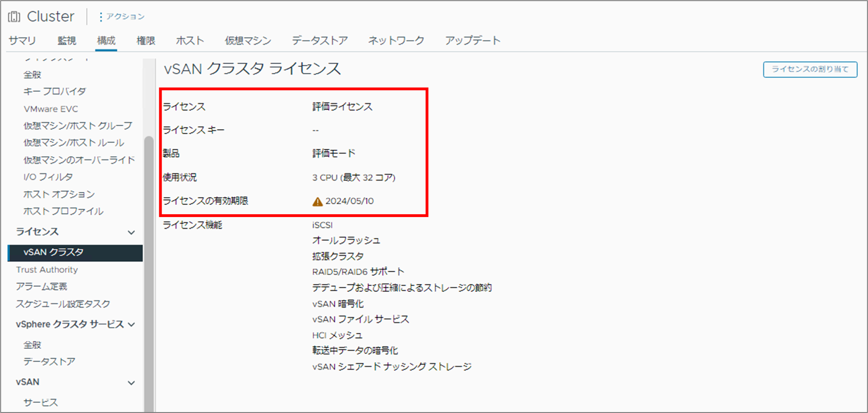Open スケジュール設定タスク
The image size is (868, 413).
point(63,304)
